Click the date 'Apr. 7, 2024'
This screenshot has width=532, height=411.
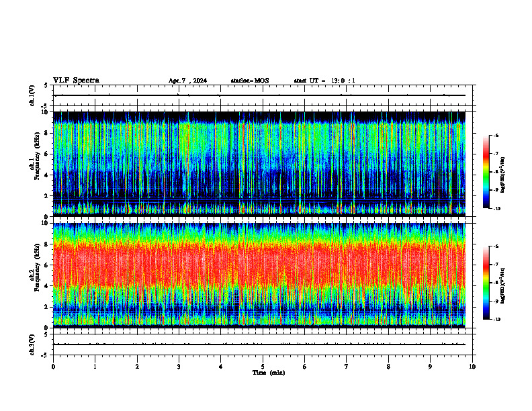pyautogui.click(x=187, y=81)
